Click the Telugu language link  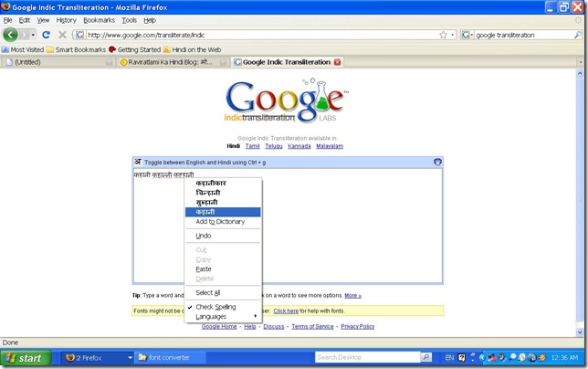coord(274,146)
